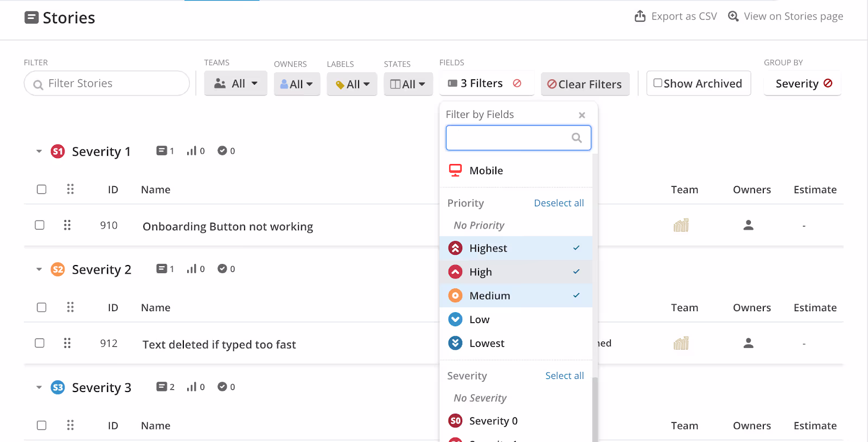Click the owner avatar on story 910
The height and width of the screenshot is (442, 868).
(749, 225)
